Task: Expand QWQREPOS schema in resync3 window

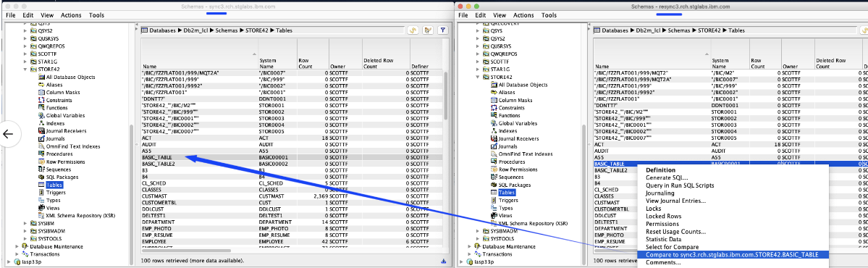Action: coord(478,54)
